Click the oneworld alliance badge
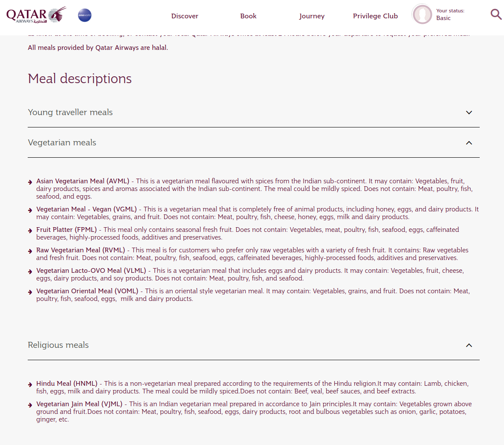 pyautogui.click(x=84, y=15)
